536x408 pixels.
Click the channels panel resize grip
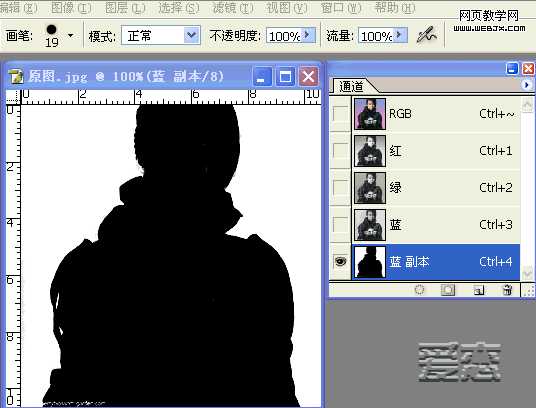pos(528,290)
